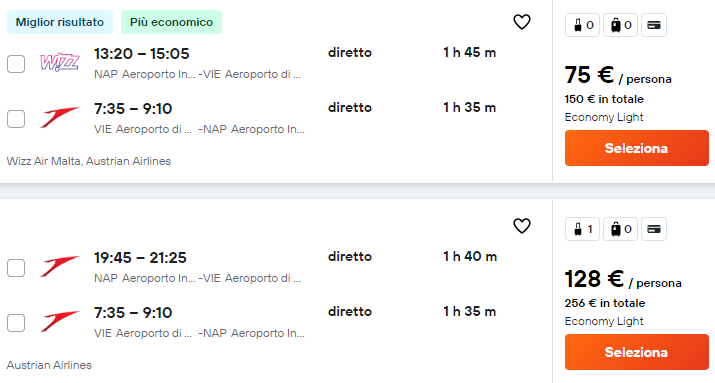Click the checked baggage icon for 128 € offer
Image resolution: width=715 pixels, height=383 pixels.
[x=620, y=229]
